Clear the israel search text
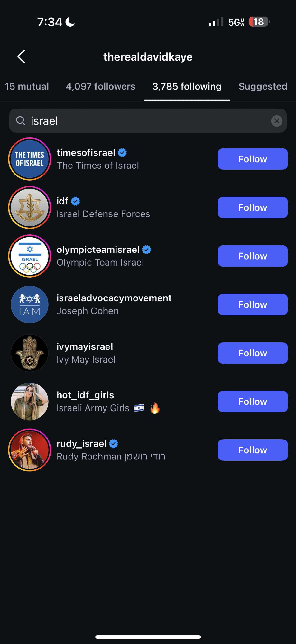 click(277, 121)
